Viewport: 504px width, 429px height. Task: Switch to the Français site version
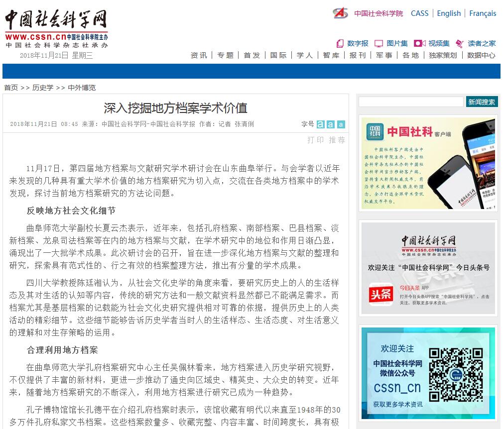[x=483, y=13]
